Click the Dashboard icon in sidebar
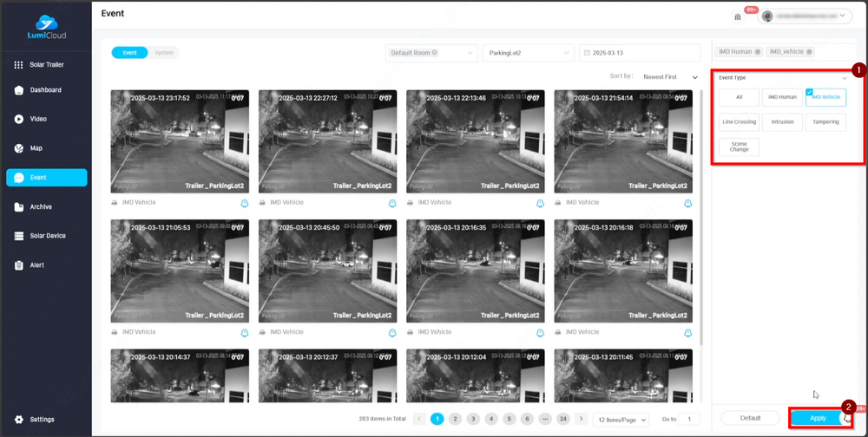This screenshot has width=868, height=437. coord(18,90)
